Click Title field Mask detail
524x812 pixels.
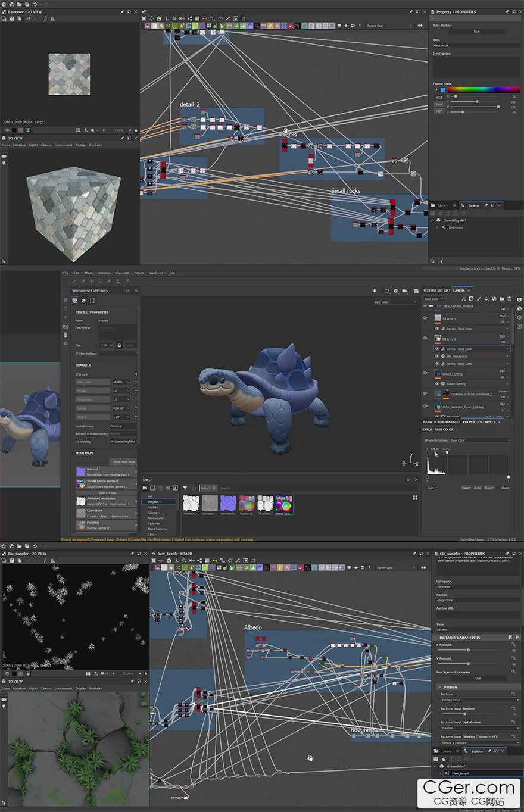pos(476,45)
